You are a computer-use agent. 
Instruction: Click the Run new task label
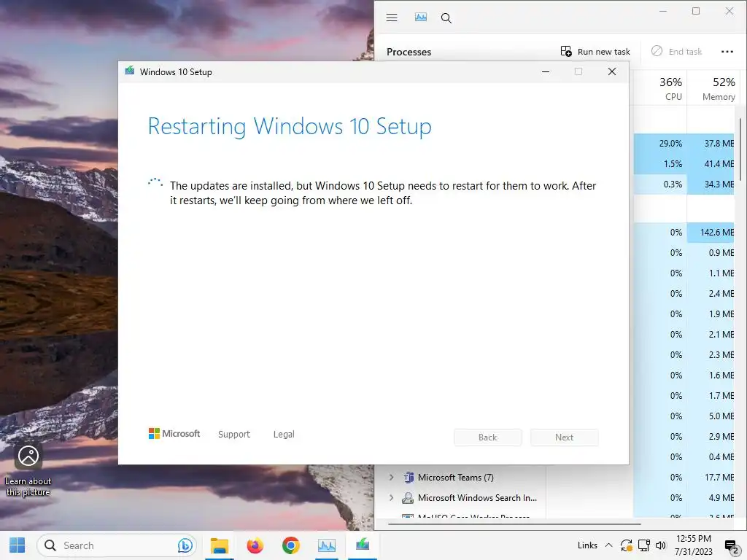[x=603, y=52]
